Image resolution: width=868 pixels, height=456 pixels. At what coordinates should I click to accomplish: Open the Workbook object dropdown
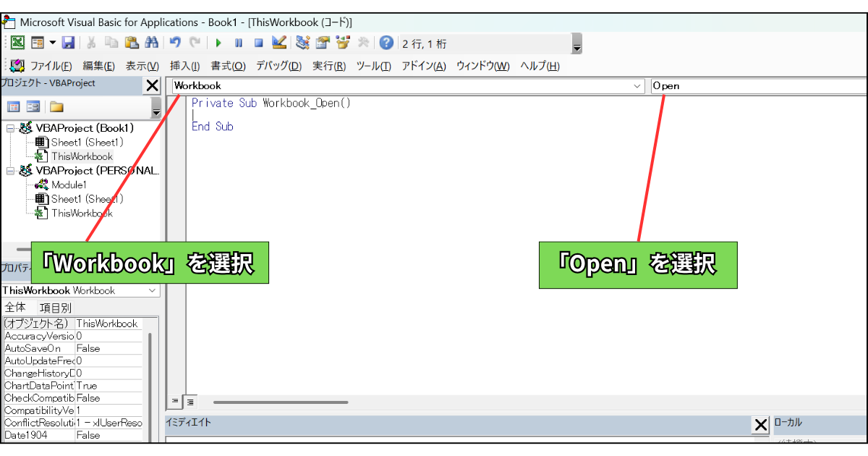tap(638, 85)
